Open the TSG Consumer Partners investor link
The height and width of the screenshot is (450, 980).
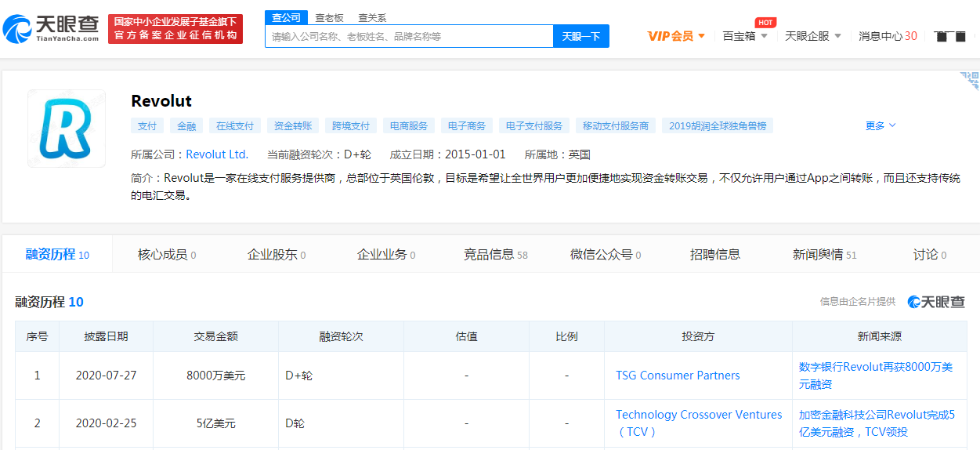pyautogui.click(x=678, y=376)
